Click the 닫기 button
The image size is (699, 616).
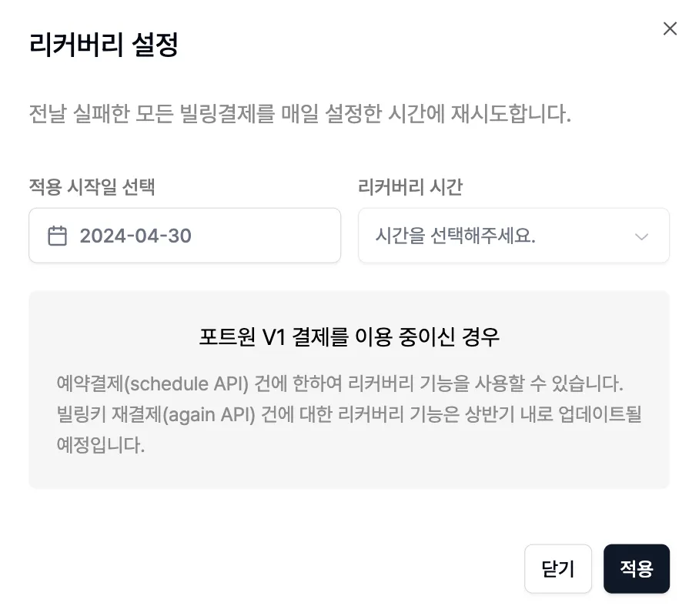pos(557,568)
